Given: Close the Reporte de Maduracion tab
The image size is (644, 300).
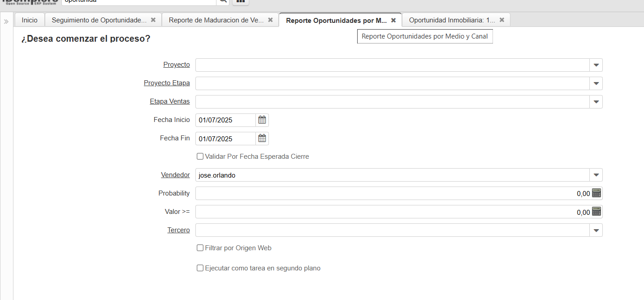Looking at the screenshot, I should coord(270,20).
